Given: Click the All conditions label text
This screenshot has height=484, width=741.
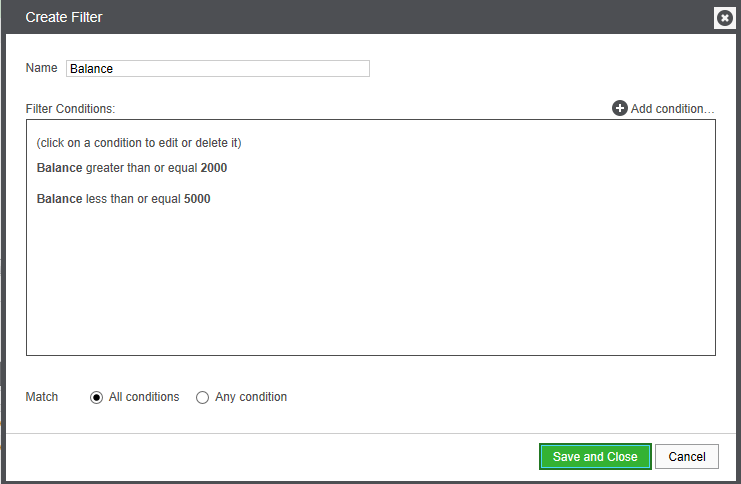Looking at the screenshot, I should pyautogui.click(x=144, y=397).
